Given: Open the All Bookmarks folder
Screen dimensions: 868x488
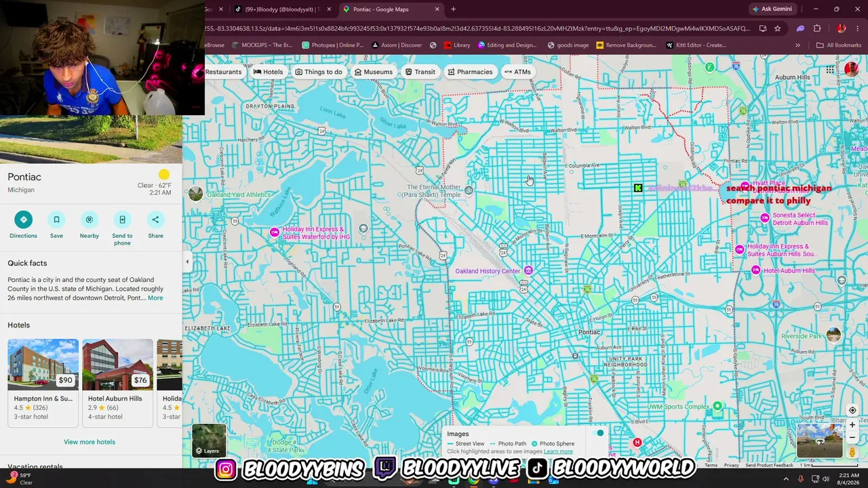Looking at the screenshot, I should point(839,45).
